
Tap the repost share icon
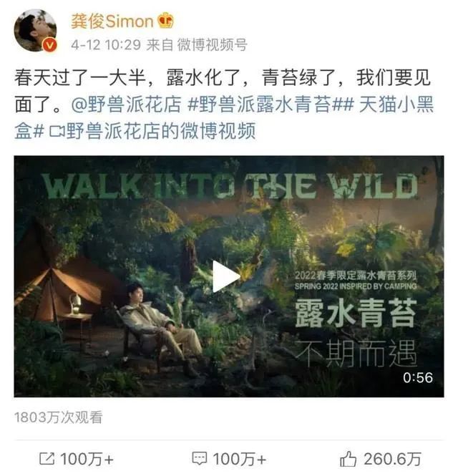[x=47, y=458]
